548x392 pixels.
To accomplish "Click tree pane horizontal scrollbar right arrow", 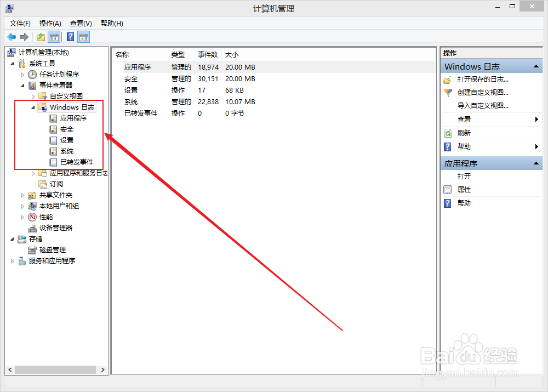I will (103, 370).
